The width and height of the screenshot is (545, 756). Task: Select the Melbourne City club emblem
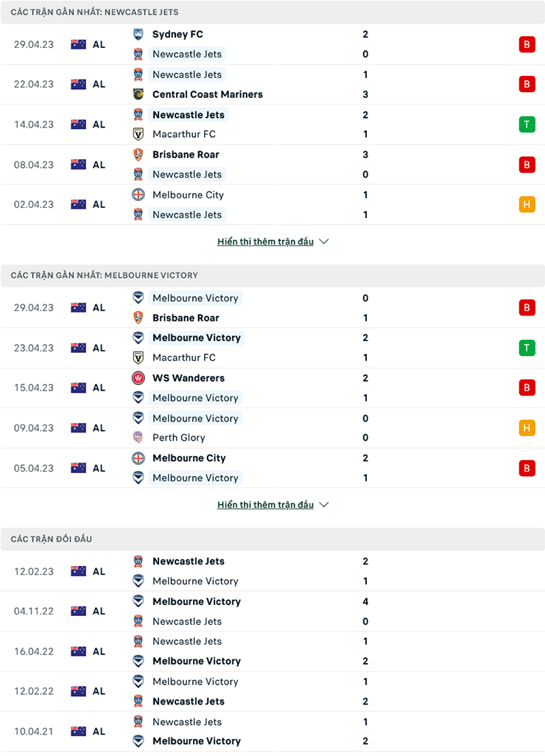pos(140,195)
